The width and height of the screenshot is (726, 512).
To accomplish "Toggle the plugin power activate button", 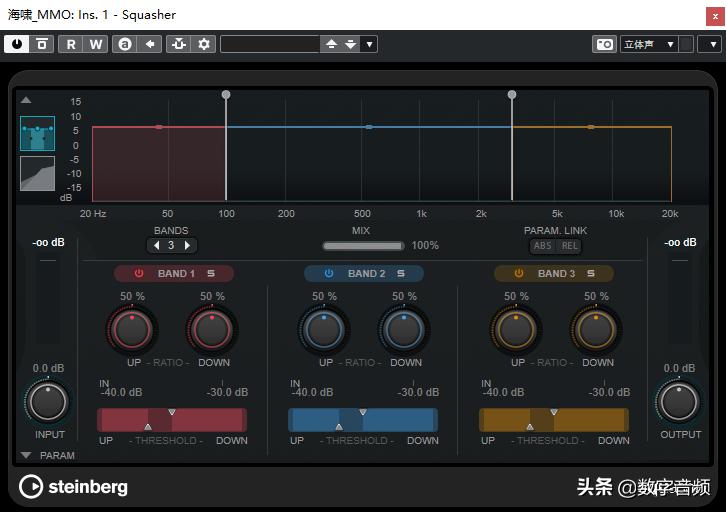I will pos(17,44).
